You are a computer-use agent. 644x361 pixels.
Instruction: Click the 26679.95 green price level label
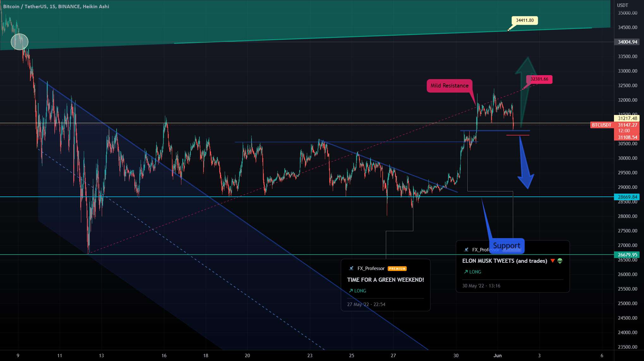click(627, 255)
